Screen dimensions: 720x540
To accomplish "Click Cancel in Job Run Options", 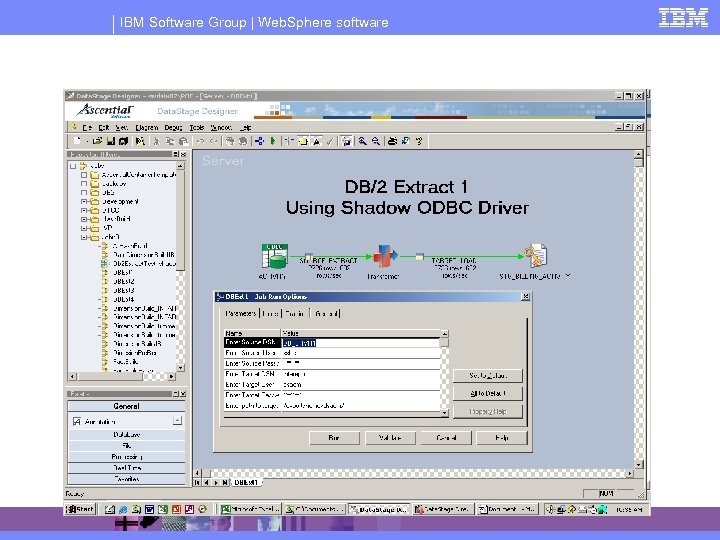I will pyautogui.click(x=446, y=438).
